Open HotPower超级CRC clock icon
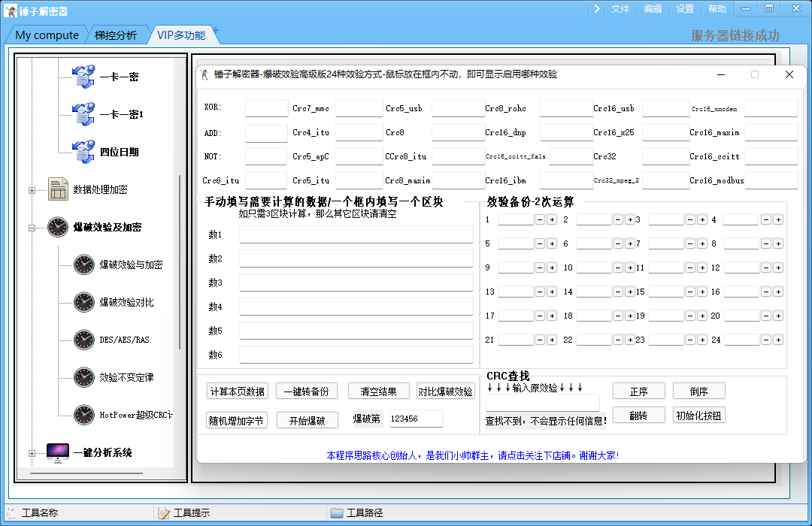812x526 pixels. [84, 415]
